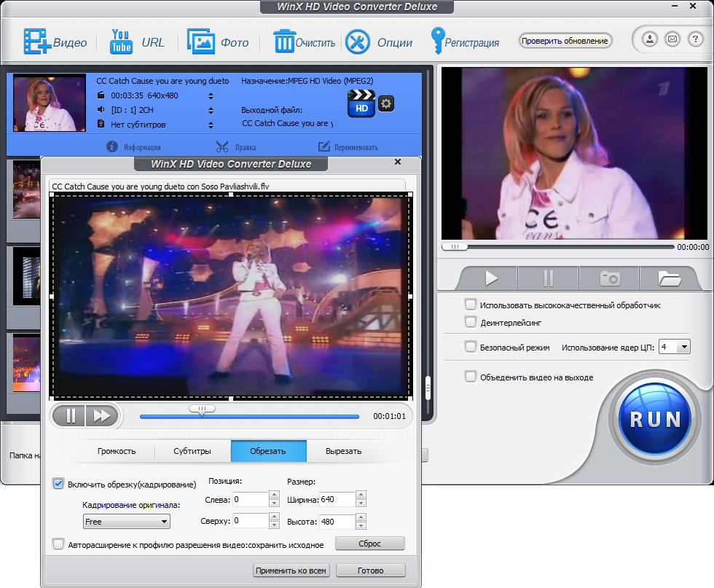The height and width of the screenshot is (588, 714).
Task: Open the YouTube URL downloader
Action: click(x=121, y=42)
